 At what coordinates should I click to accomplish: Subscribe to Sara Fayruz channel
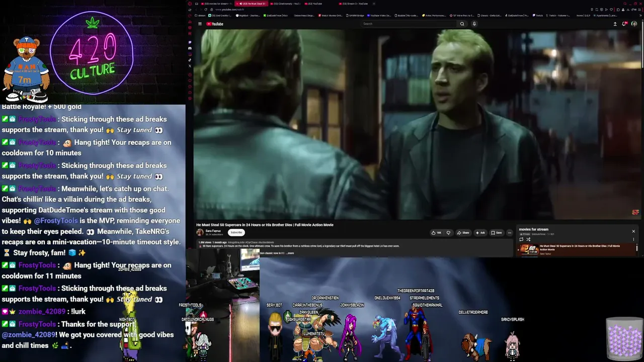236,232
